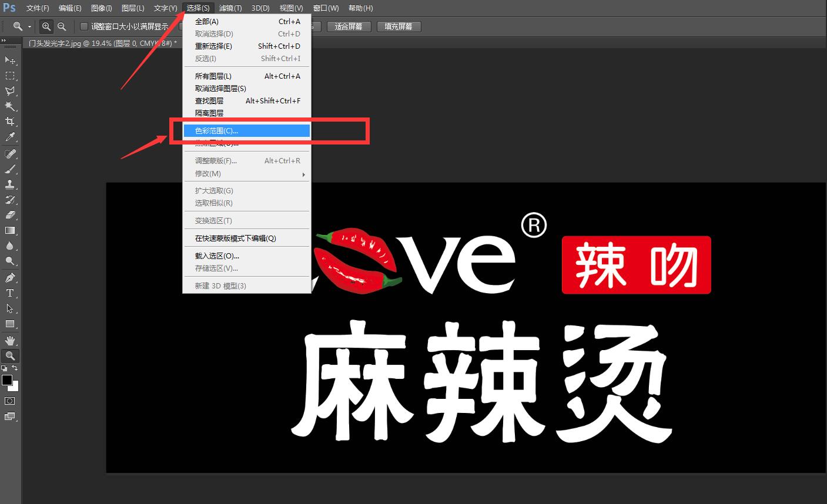Screen dimensions: 827x504
Task: Choose 在快速蒙版模式下编辑(Q)
Action: click(247, 238)
